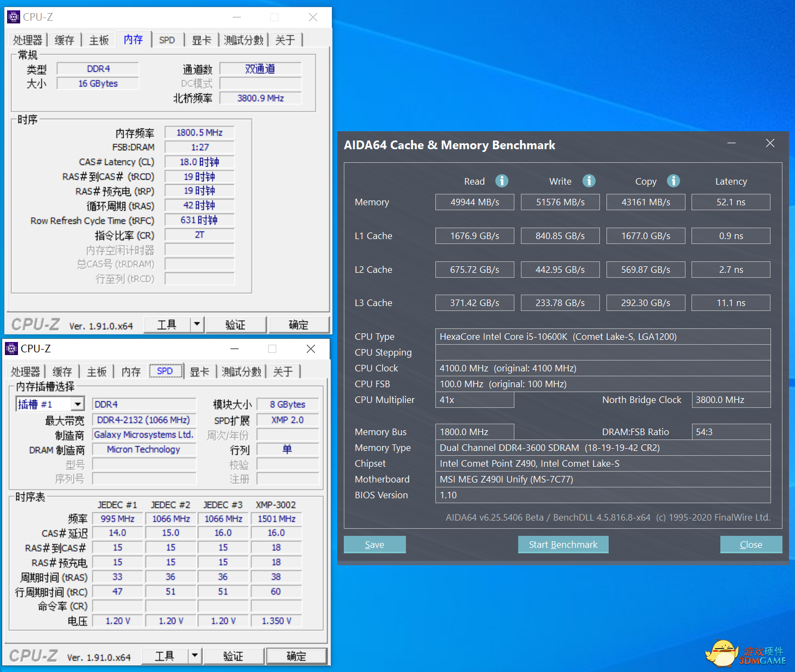Screen dimensions: 795x672
Task: Close the top CPU-Z window
Action: pyautogui.click(x=313, y=17)
